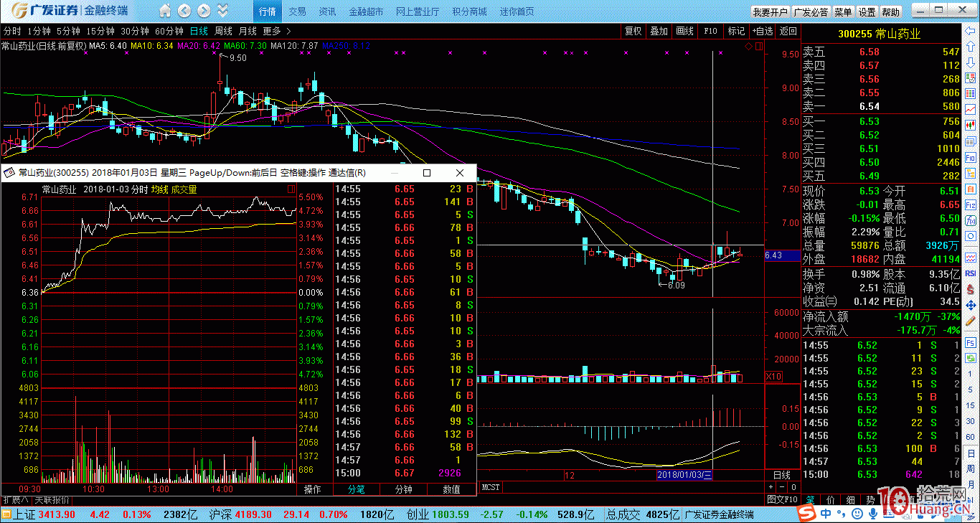Viewport: 980px width, 523px height.
Task: Select the 60-minute shortcut in right sidebar
Action: pyautogui.click(x=970, y=436)
